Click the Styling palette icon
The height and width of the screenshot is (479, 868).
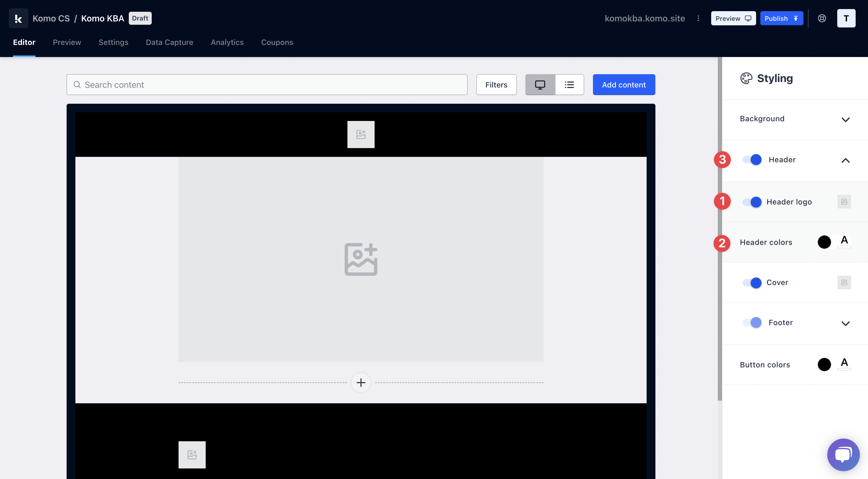pos(746,78)
